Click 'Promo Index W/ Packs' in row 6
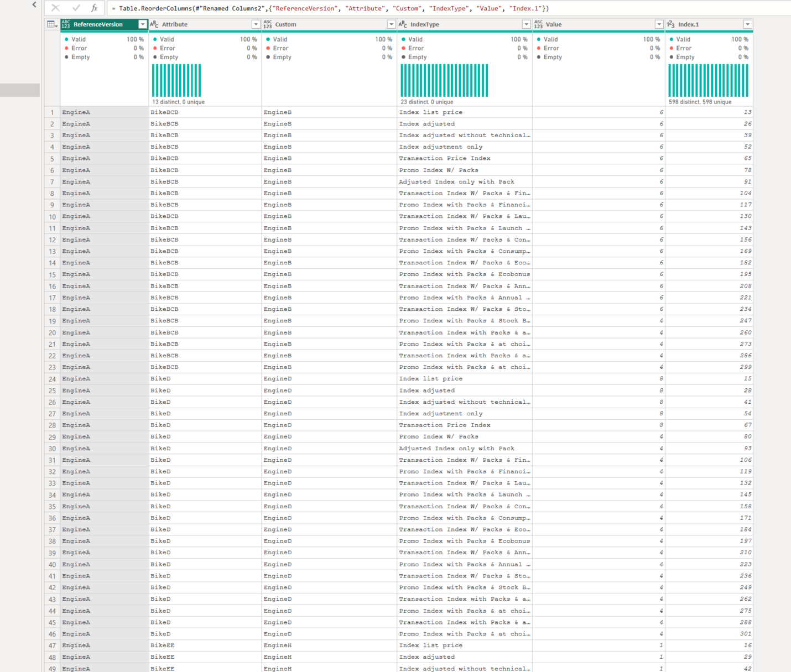This screenshot has height=672, width=791. point(465,170)
